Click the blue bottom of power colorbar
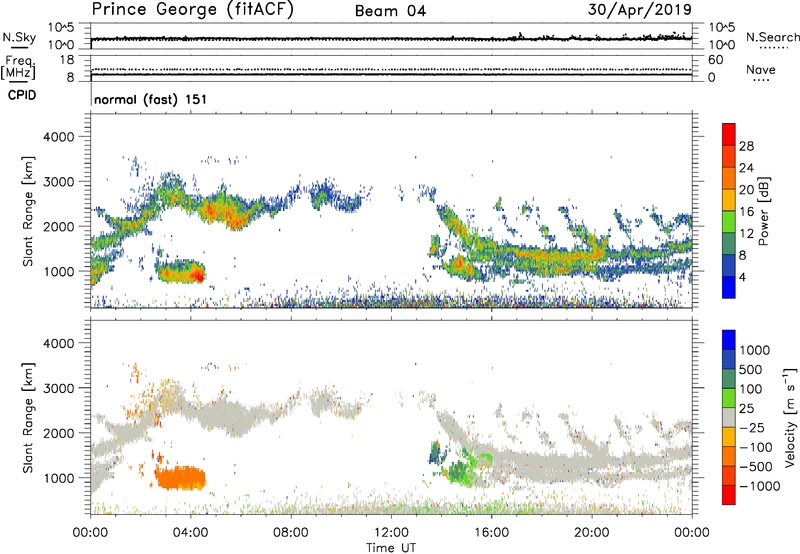Screen dimensions: 800x554 729,289
